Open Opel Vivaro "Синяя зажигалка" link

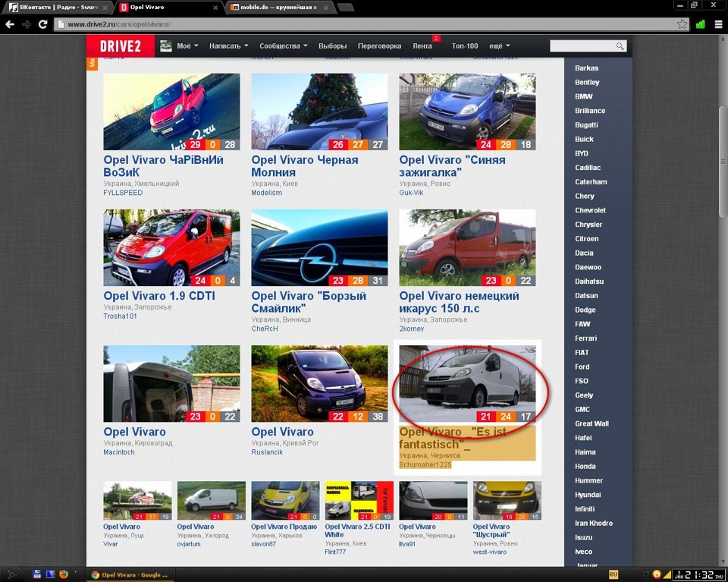452,166
